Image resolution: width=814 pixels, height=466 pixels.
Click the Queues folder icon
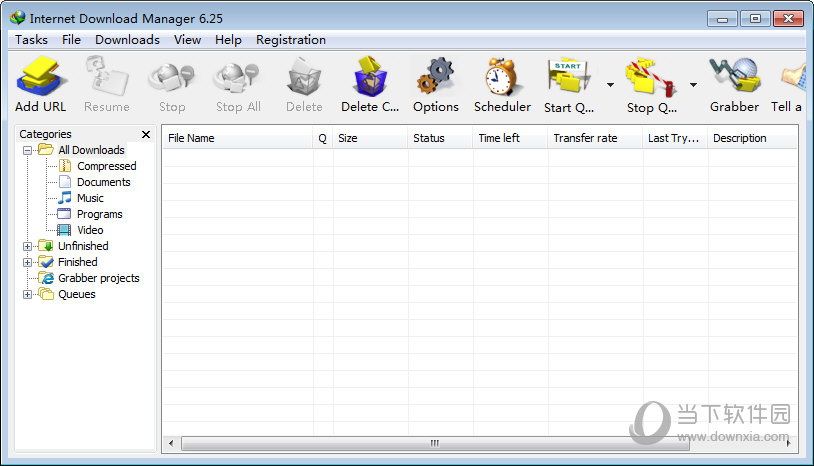(46, 294)
